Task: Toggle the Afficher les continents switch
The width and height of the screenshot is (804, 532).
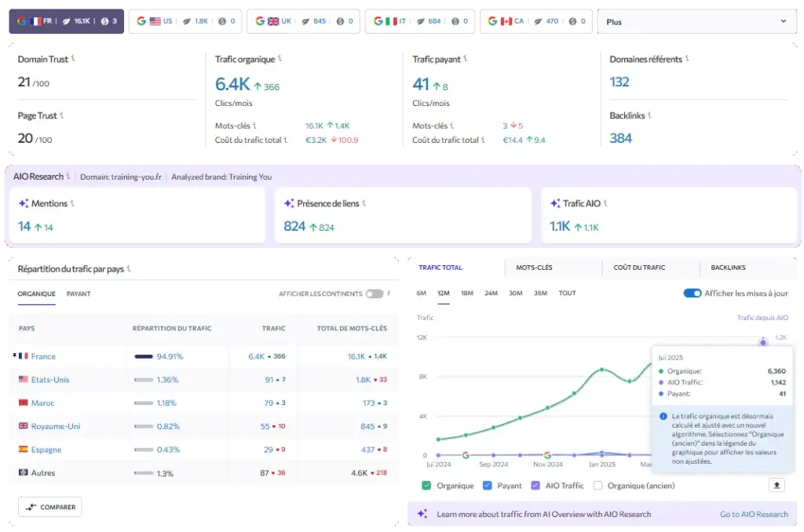Action: [x=374, y=293]
